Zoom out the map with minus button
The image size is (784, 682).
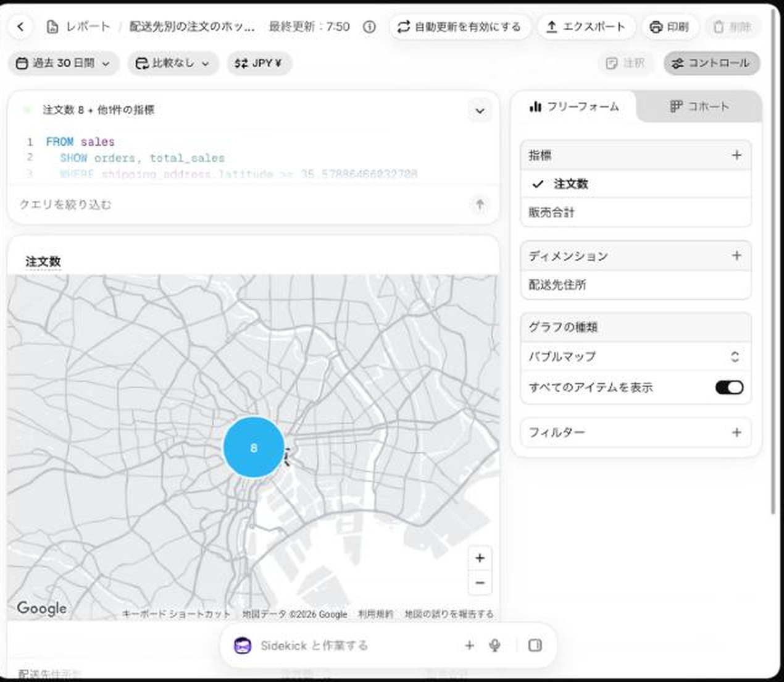tap(480, 583)
